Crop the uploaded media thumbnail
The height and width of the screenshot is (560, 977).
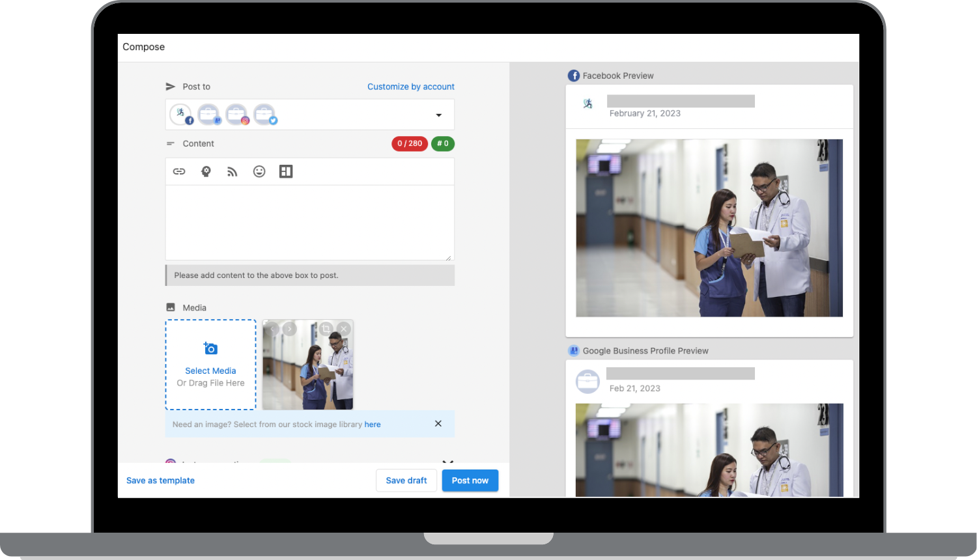click(326, 329)
